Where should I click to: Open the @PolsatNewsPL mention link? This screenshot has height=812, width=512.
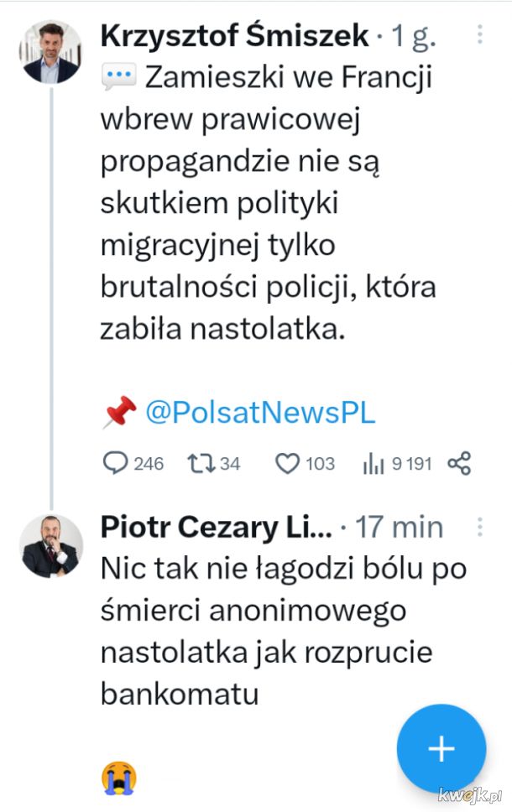[260, 413]
